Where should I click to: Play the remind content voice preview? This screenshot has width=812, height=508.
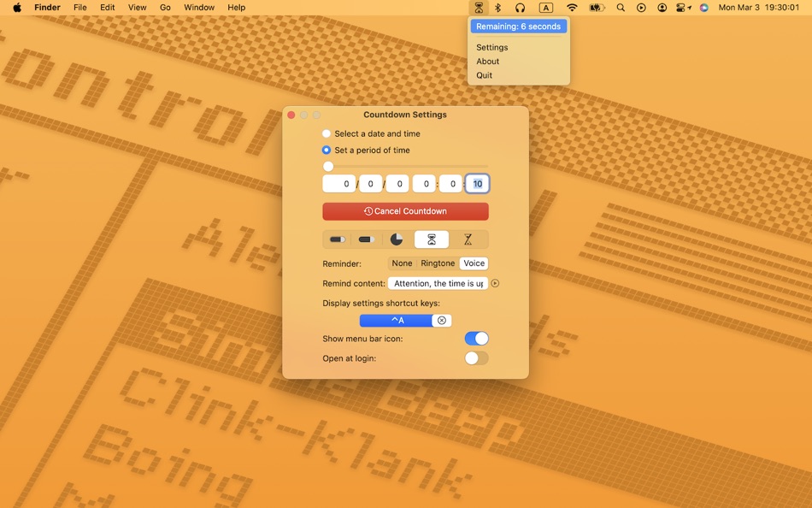click(x=495, y=283)
